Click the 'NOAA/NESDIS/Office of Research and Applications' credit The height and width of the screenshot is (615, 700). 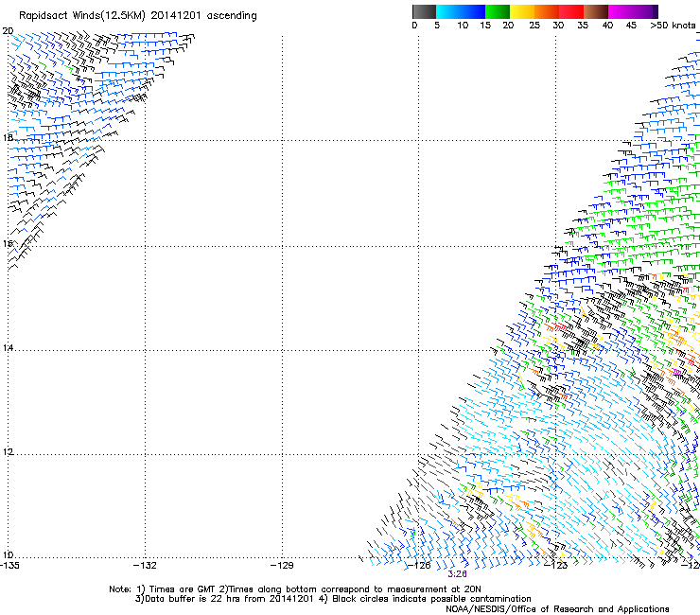pyautogui.click(x=557, y=609)
